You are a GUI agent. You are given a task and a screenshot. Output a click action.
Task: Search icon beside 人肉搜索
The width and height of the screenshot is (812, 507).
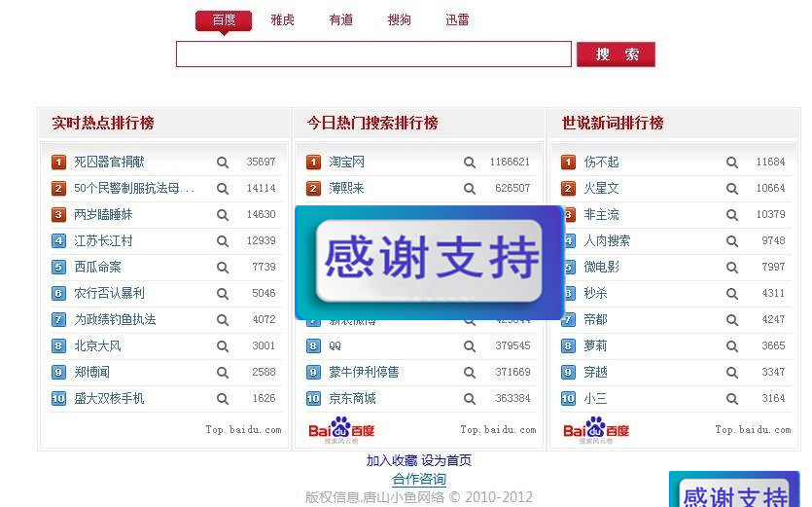pyautogui.click(x=732, y=241)
